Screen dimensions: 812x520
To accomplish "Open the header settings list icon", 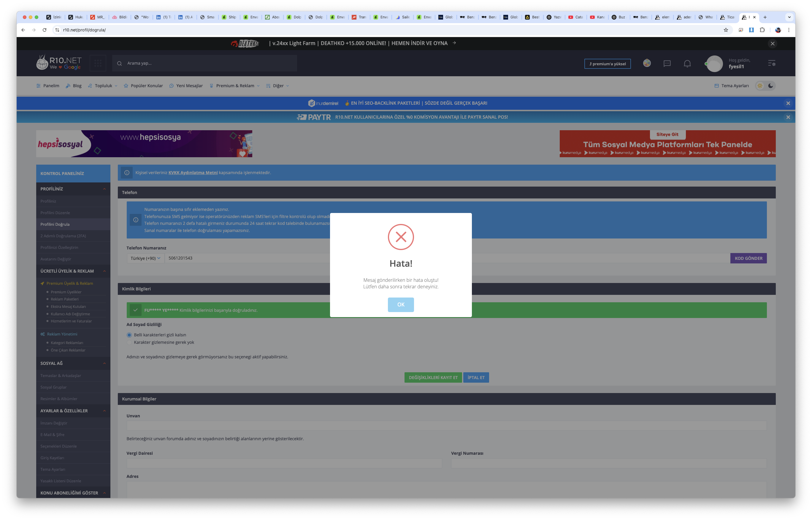I will pyautogui.click(x=771, y=63).
